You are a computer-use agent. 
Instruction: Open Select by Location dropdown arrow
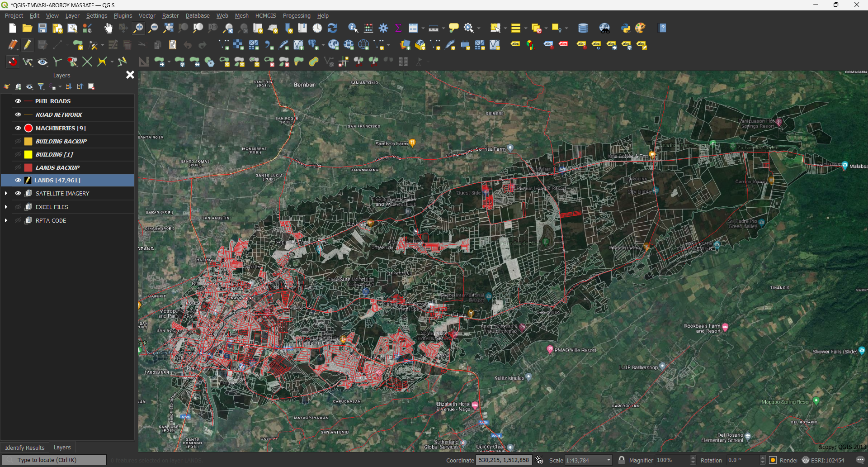(x=566, y=29)
